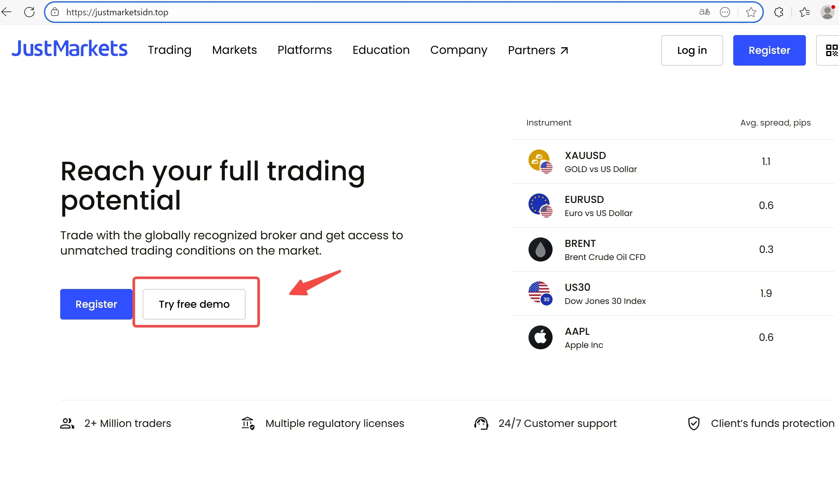Viewport: 839px width, 504px height.
Task: Click the 'Reach your full trading potential' heading
Action: point(213,186)
